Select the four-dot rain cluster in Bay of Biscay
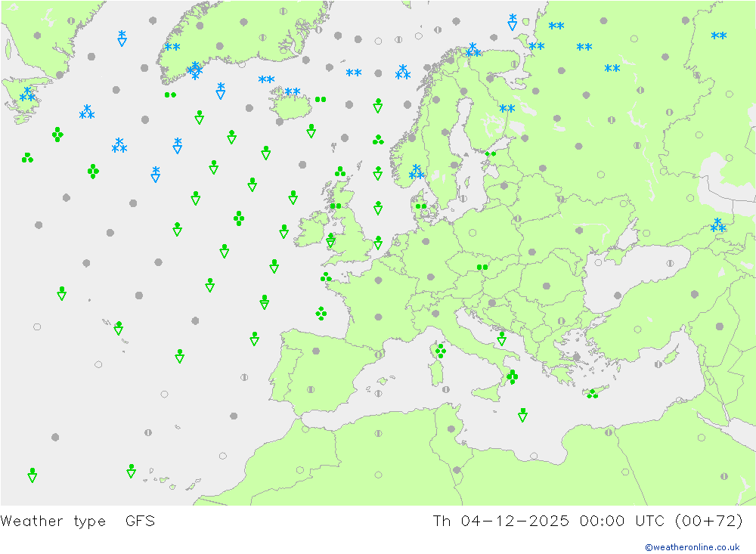 coord(321,314)
